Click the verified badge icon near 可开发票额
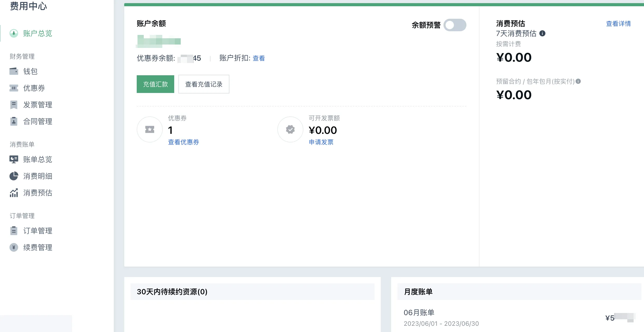 tap(290, 129)
